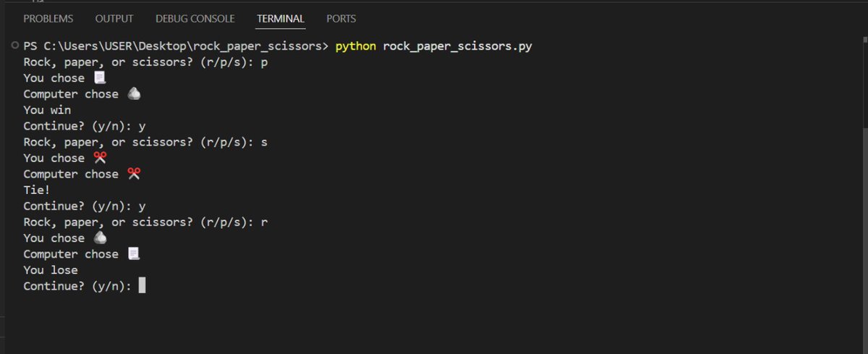Image resolution: width=868 pixels, height=354 pixels.
Task: Click the paper emoji after first 'You chose'
Action: tap(99, 77)
